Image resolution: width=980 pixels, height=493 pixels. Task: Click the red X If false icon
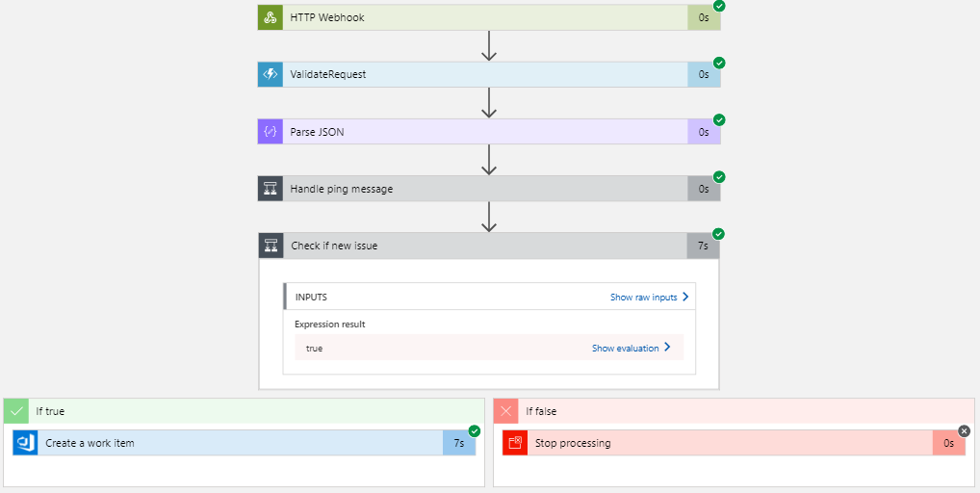tap(506, 411)
